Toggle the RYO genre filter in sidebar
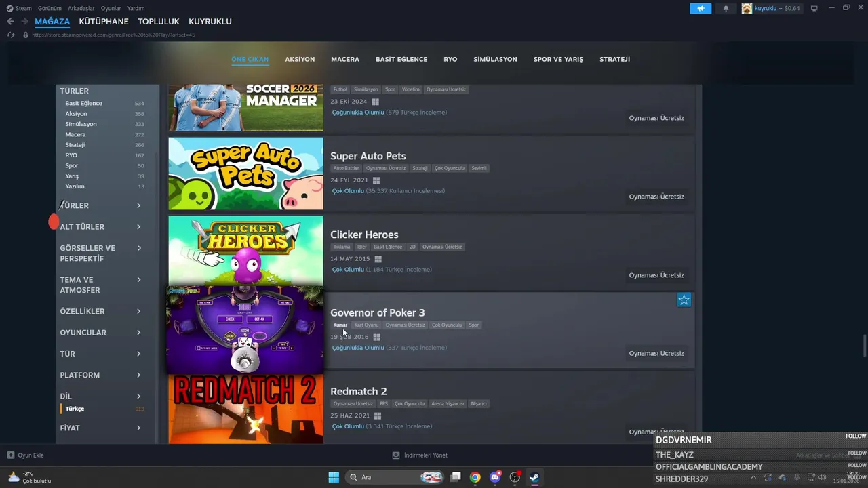The width and height of the screenshot is (868, 488). point(104,155)
